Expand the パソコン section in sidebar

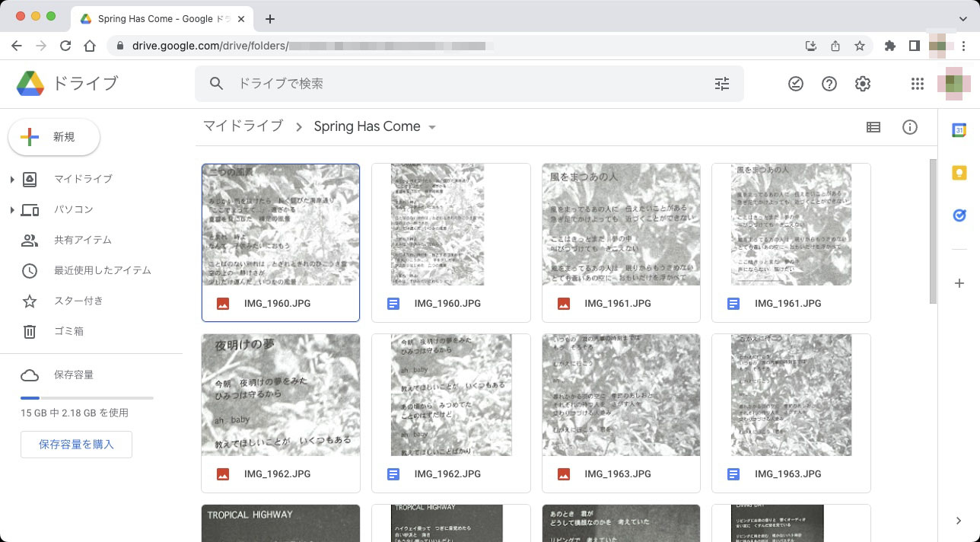(12, 209)
